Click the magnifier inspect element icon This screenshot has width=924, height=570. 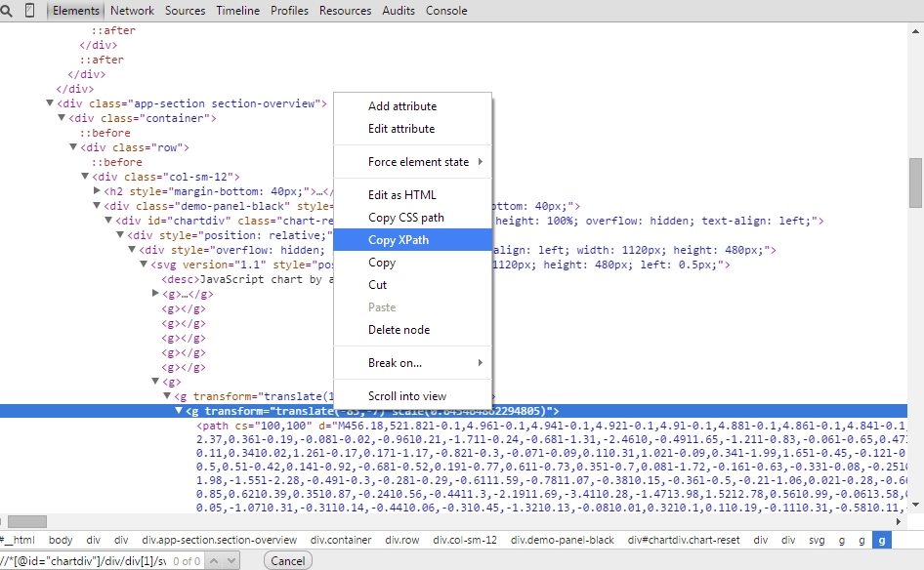tap(7, 11)
